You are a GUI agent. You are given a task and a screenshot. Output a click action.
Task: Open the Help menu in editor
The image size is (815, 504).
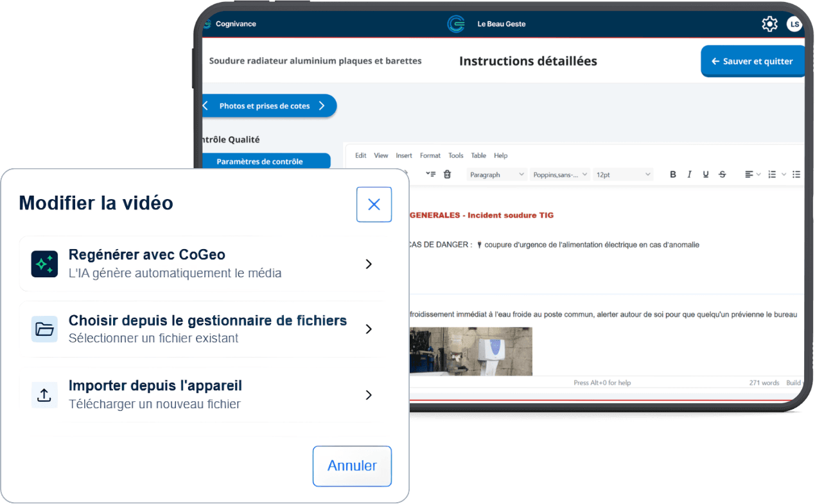[501, 155]
